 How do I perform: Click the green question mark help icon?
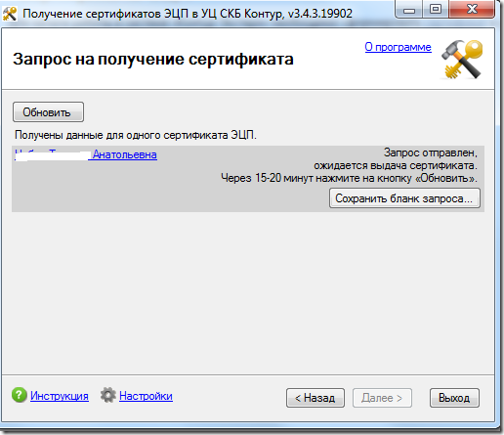[20, 395]
